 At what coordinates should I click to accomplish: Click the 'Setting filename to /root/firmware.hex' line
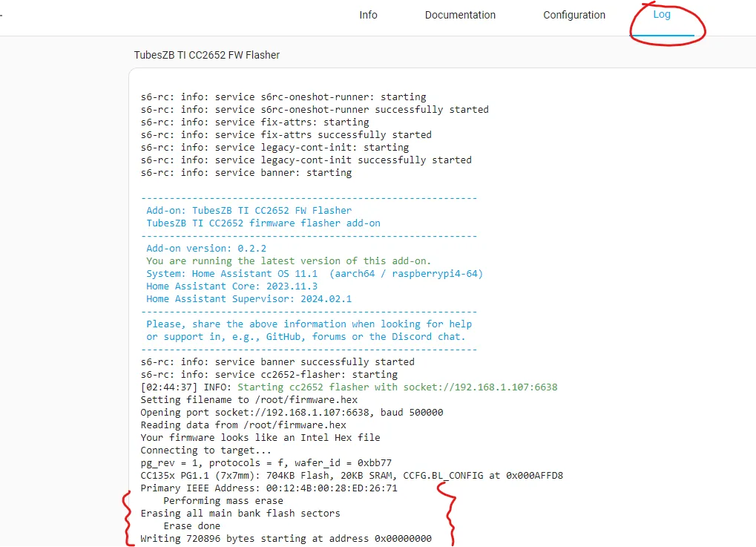249,400
